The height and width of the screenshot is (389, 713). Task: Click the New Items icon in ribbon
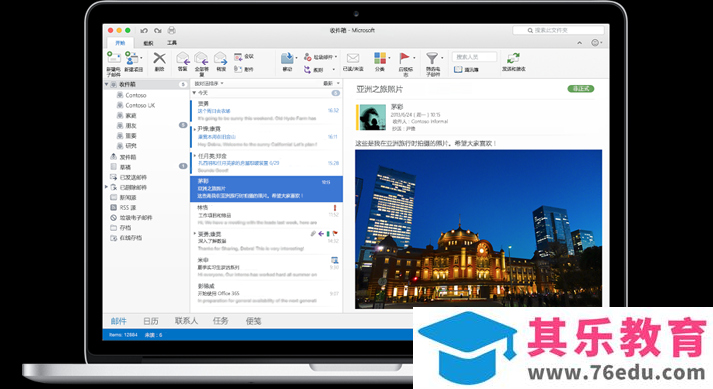(131, 58)
